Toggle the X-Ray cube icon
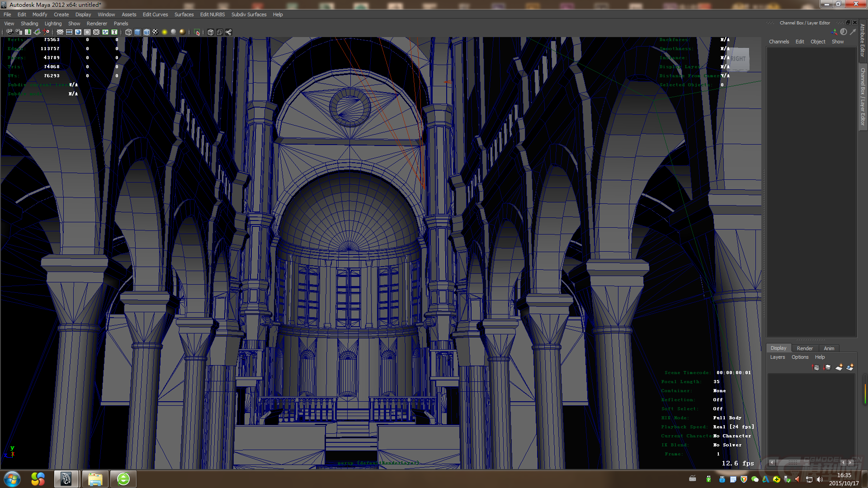 [210, 32]
